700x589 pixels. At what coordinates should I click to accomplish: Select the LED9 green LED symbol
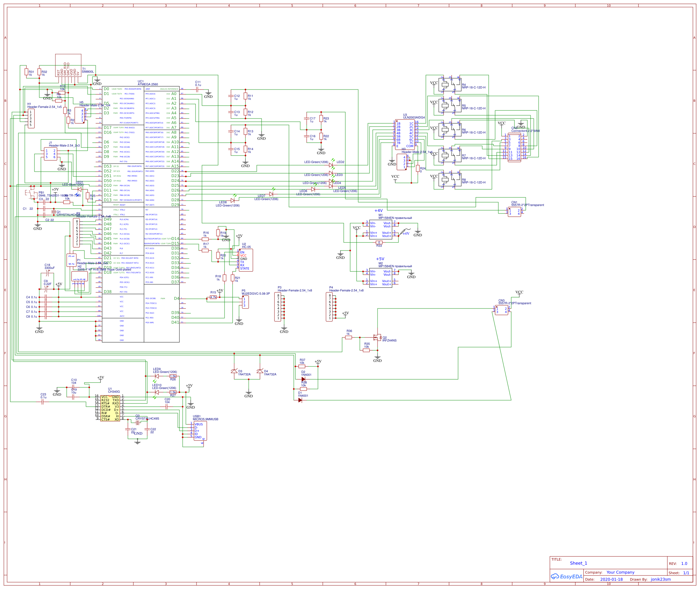point(157,376)
